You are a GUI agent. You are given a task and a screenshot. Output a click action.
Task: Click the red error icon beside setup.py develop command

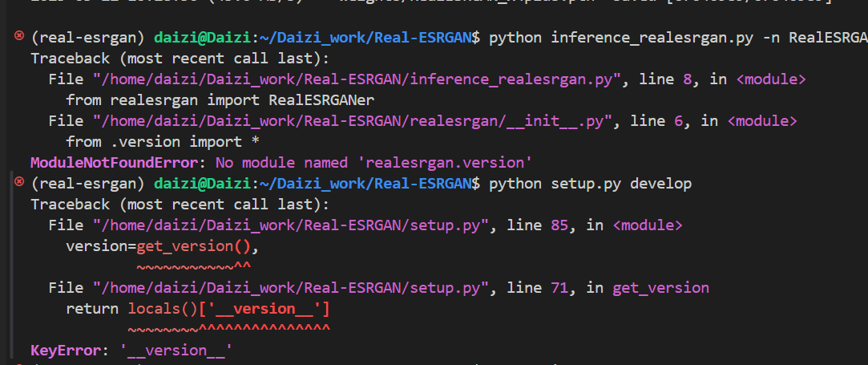point(18,181)
